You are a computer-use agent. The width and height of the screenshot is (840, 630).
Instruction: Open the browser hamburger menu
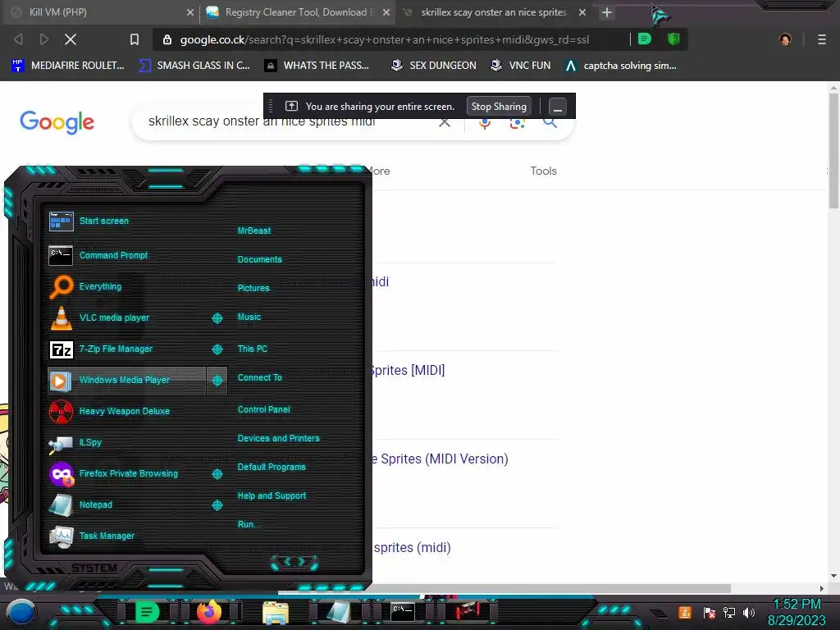pos(822,39)
